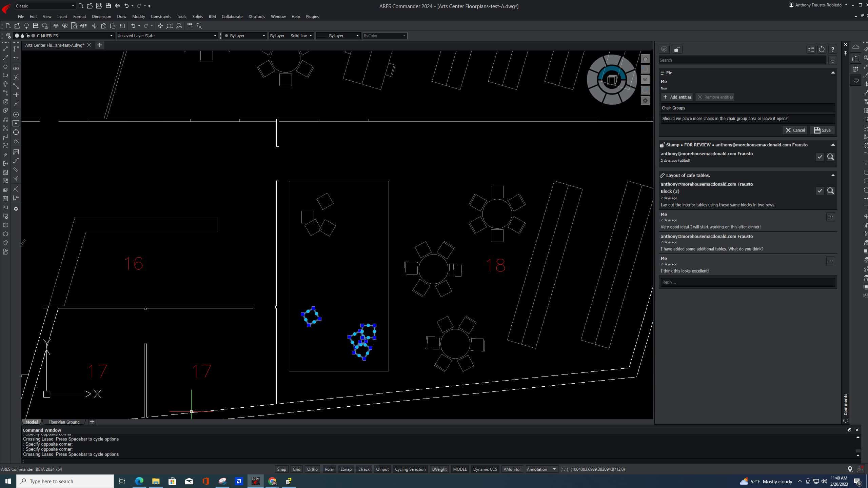868x488 pixels.
Task: Expand the Unsaved Layer State dropdown
Action: 215,36
